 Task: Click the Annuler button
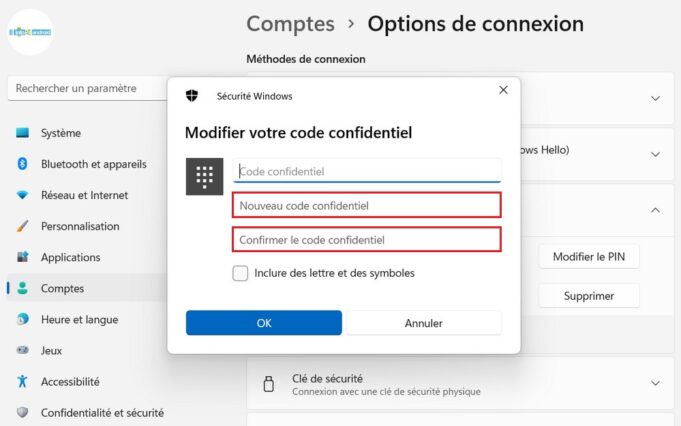(x=423, y=323)
